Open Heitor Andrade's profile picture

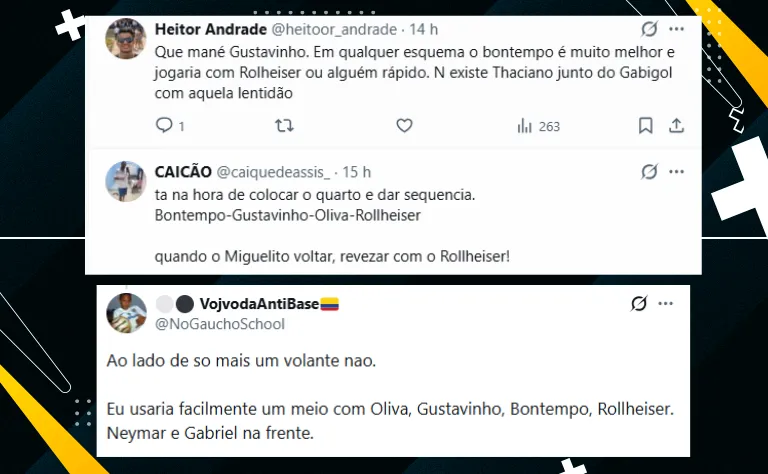(126, 39)
